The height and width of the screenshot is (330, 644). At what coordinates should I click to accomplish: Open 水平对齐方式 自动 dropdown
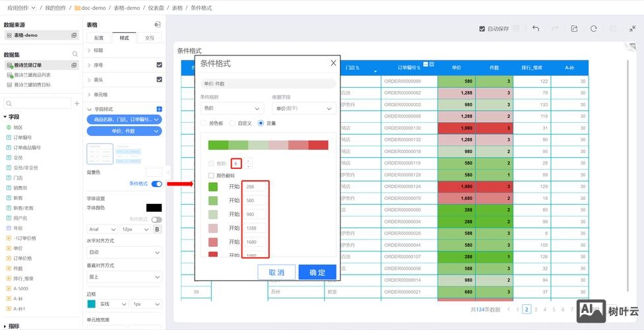(x=124, y=252)
